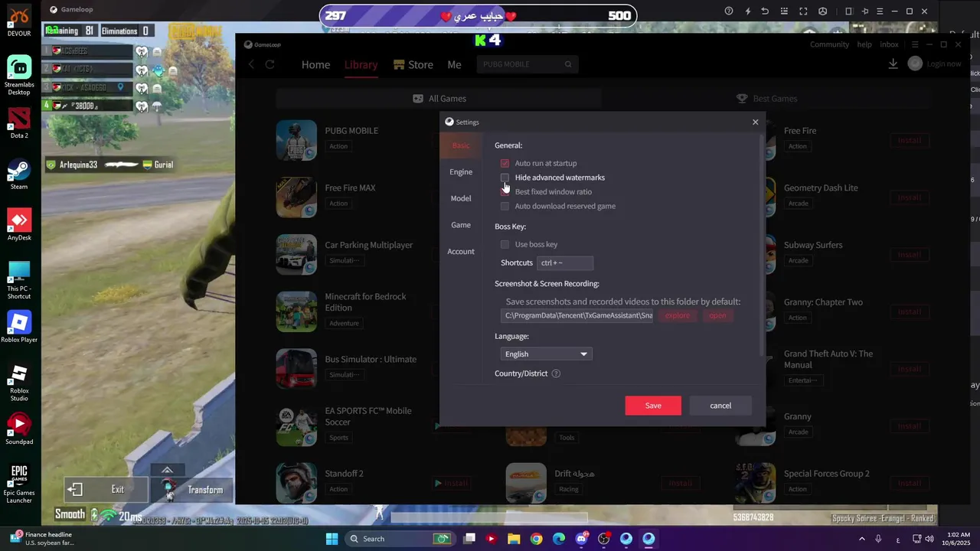Cancel the Settings dialog
This screenshot has height=551, width=980.
(x=720, y=406)
